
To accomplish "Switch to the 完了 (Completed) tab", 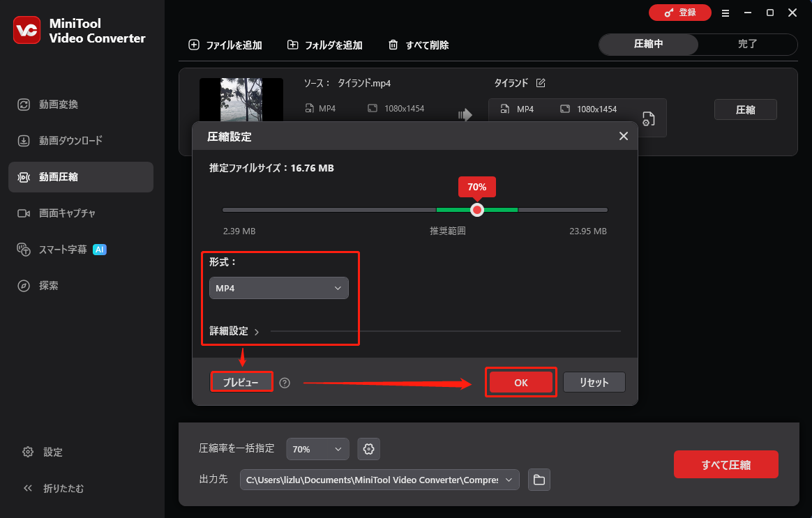I will click(x=748, y=44).
